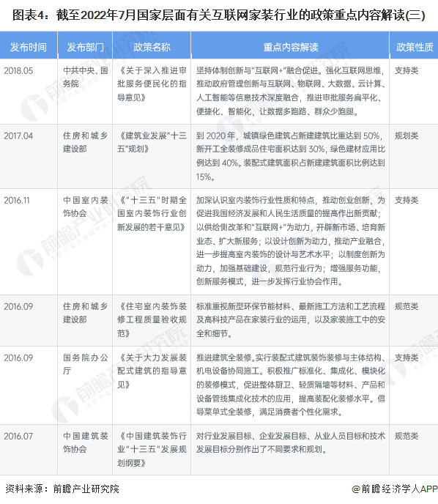Click the @前瞻经济学人APP credit
The width and height of the screenshot is (438, 504).
click(x=395, y=489)
